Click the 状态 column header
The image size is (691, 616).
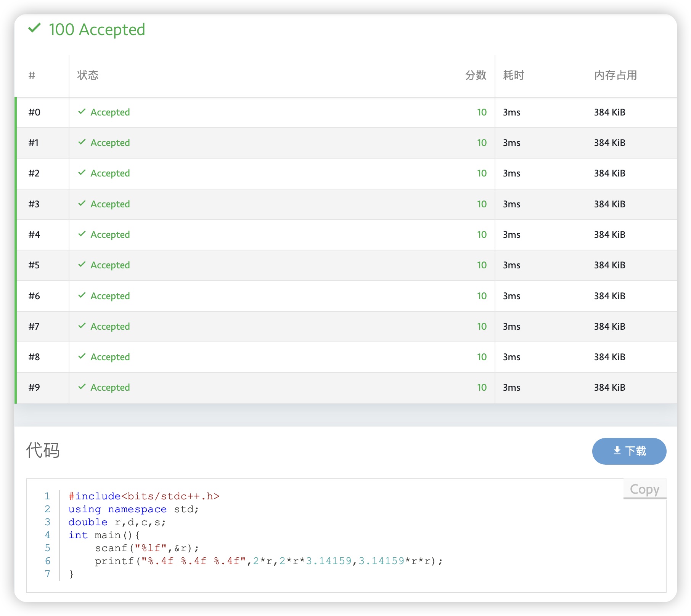tap(88, 75)
